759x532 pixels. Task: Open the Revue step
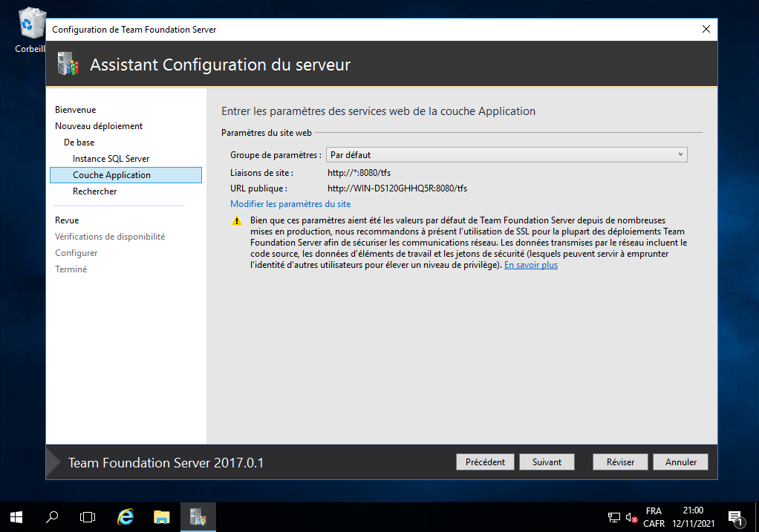pos(67,220)
